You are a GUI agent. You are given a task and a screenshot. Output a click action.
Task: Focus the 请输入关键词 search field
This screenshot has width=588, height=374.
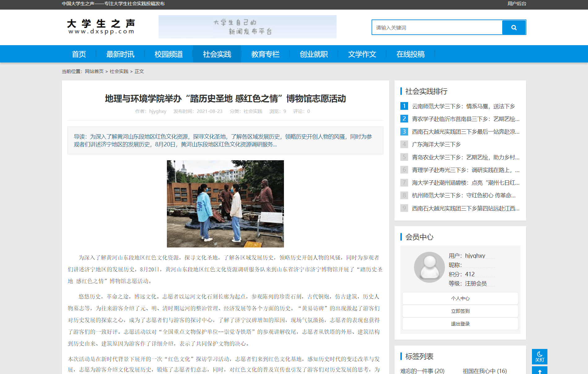click(437, 28)
